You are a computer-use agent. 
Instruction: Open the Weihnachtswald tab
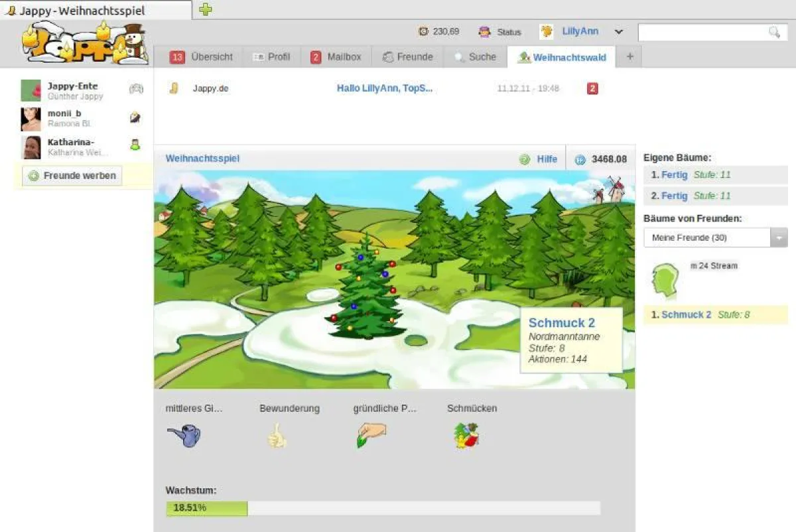pos(567,57)
